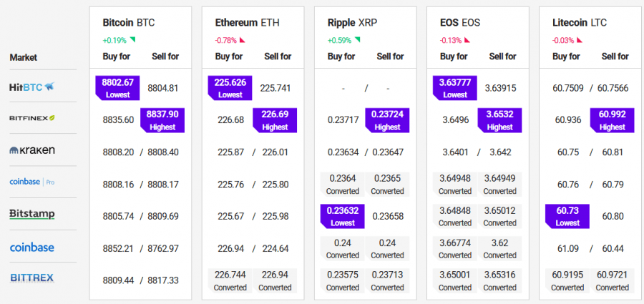Click Ethereum's lowest buy price 225.626
The width and height of the screenshot is (644, 304).
(x=230, y=88)
